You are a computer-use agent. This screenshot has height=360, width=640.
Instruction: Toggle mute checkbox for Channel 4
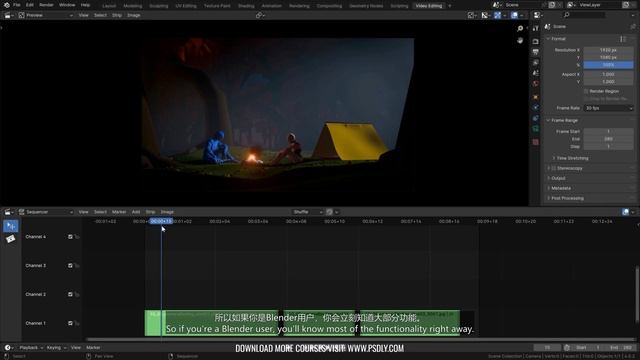click(70, 237)
